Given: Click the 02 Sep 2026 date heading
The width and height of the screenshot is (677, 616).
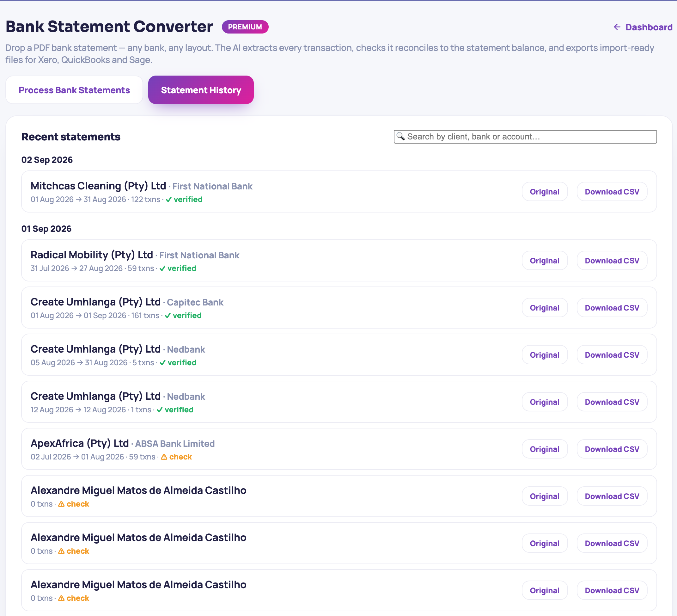Looking at the screenshot, I should click(x=47, y=160).
